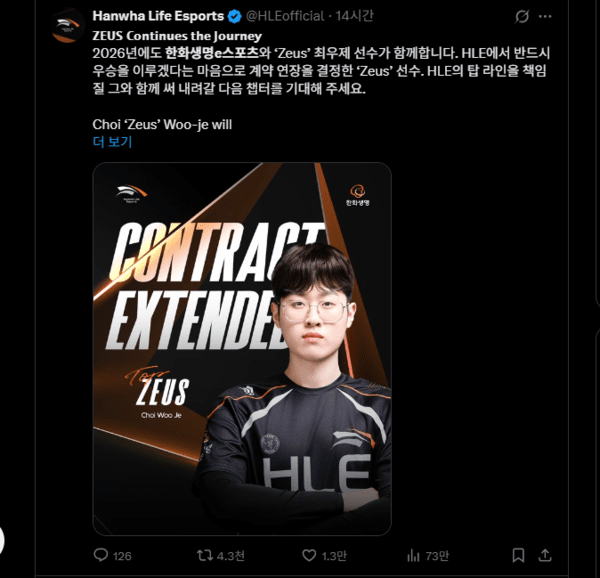Open the Contract Extended image
Image resolution: width=600 pixels, height=578 pixels.
(242, 348)
